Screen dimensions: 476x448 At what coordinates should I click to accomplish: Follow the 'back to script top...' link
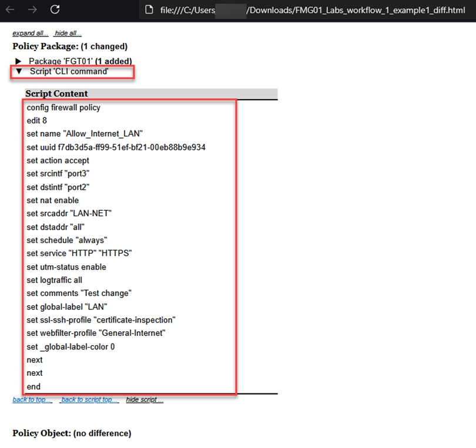pos(89,399)
